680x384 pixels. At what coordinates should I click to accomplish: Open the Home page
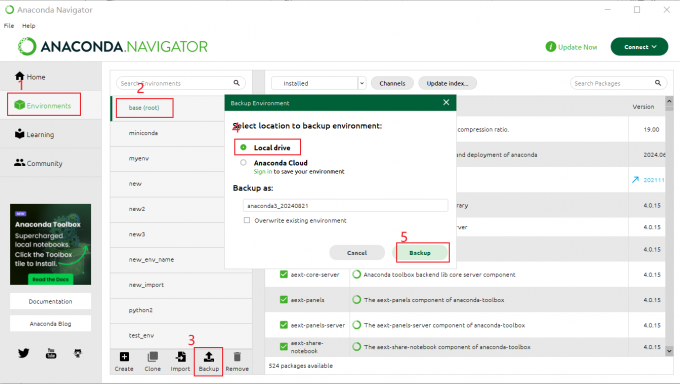pos(30,77)
